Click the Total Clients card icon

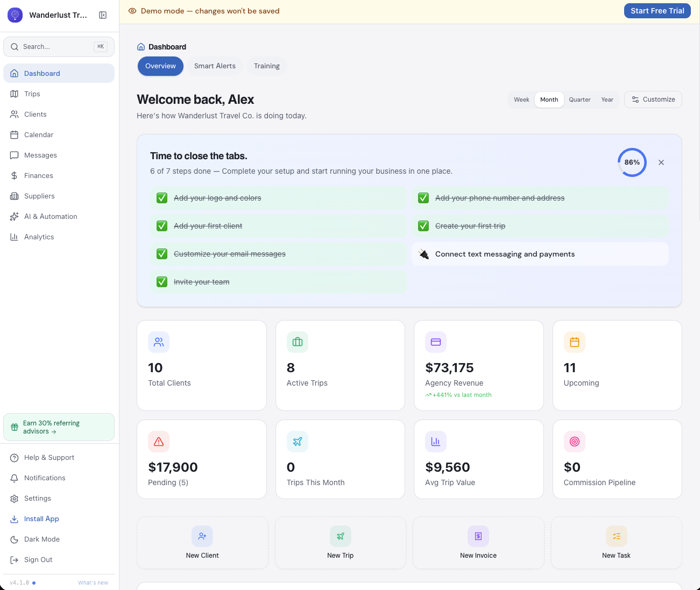[159, 342]
